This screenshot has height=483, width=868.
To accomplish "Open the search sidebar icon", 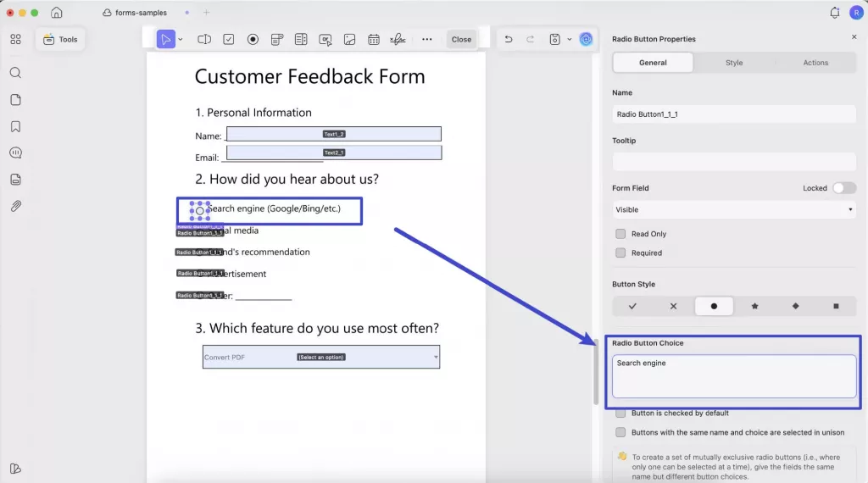I will [15, 73].
